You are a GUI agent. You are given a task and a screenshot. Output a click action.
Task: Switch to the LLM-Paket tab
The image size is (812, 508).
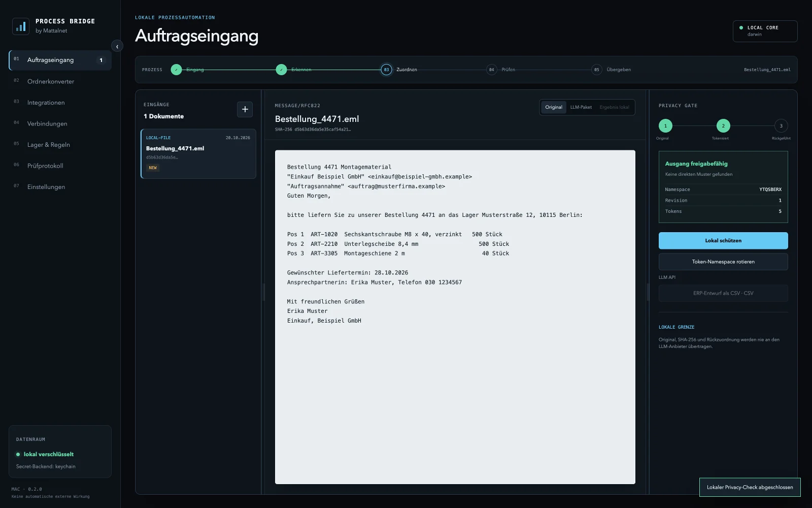click(x=581, y=107)
